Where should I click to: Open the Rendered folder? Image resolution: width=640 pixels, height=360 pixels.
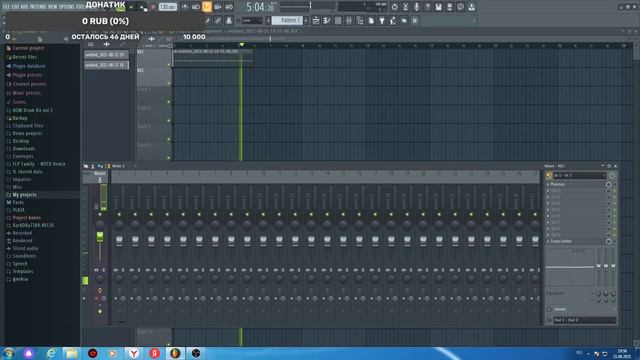22,241
